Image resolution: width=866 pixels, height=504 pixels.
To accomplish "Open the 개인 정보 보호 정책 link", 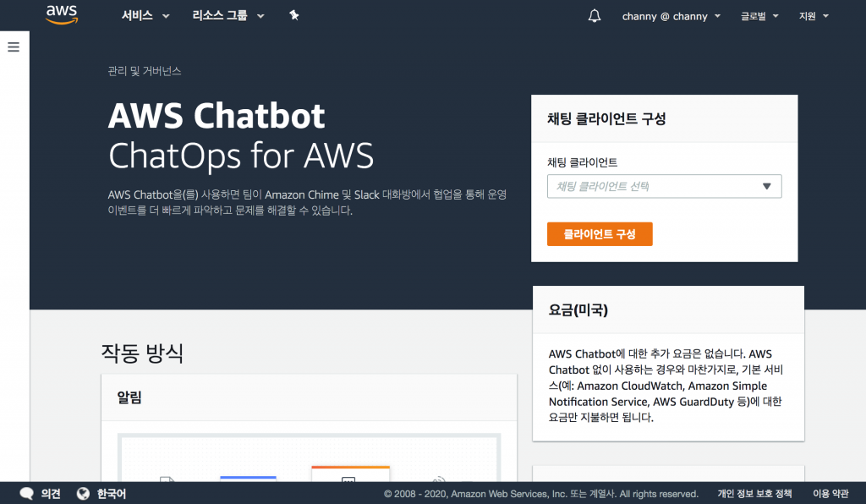I will point(754,494).
